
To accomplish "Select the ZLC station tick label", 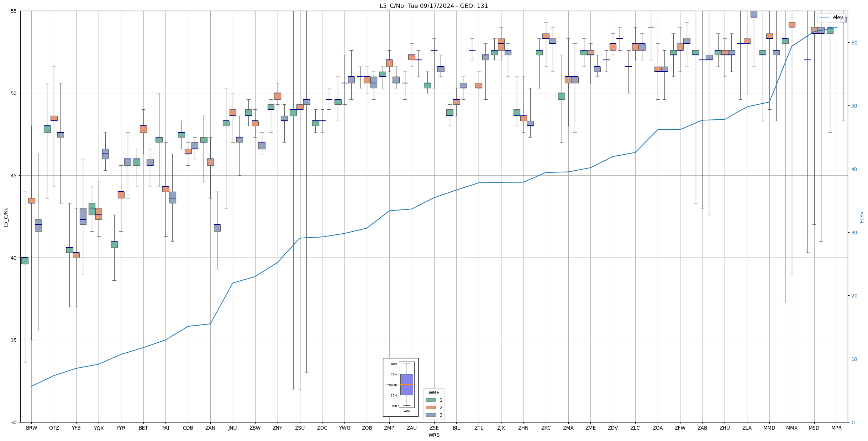I will click(635, 428).
